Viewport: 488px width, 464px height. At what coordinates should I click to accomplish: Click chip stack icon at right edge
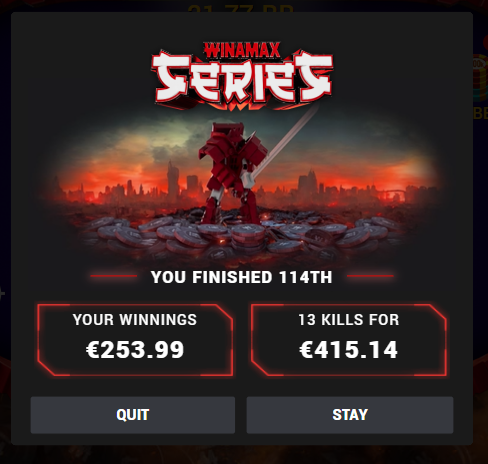(x=480, y=78)
